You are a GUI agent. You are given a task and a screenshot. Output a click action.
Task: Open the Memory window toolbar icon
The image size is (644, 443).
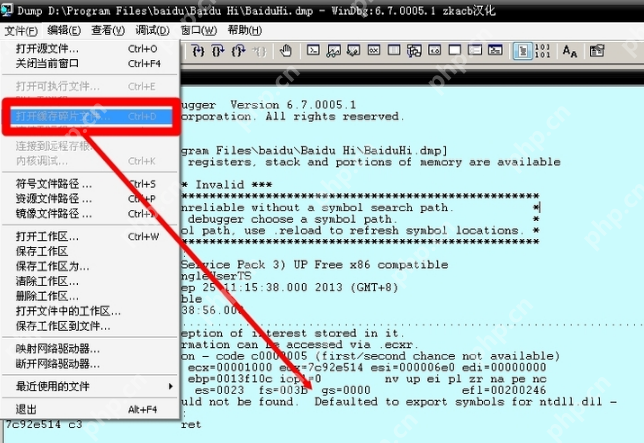[394, 50]
